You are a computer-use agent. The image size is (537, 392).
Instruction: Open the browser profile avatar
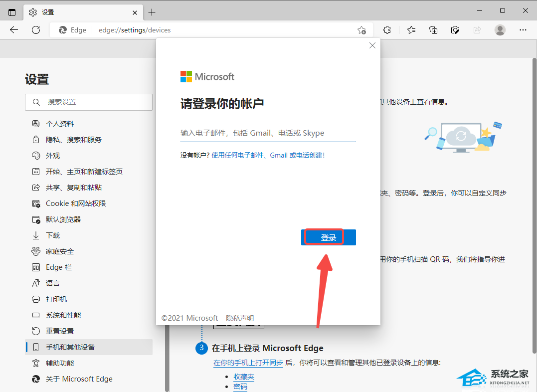pyautogui.click(x=500, y=30)
